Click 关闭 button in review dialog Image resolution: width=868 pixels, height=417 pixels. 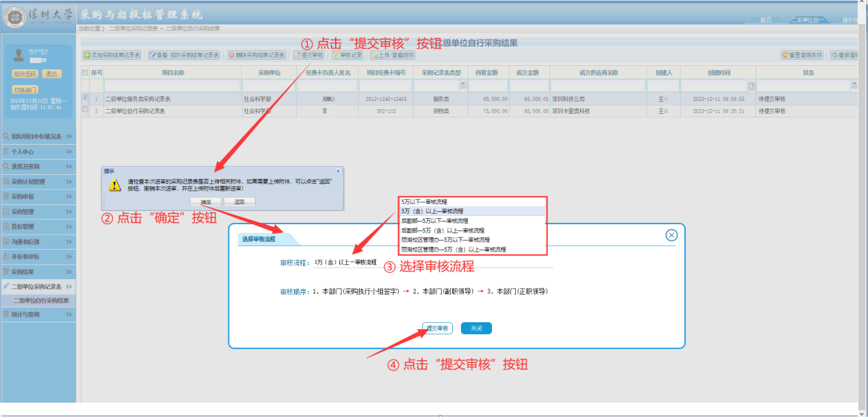pos(476,329)
